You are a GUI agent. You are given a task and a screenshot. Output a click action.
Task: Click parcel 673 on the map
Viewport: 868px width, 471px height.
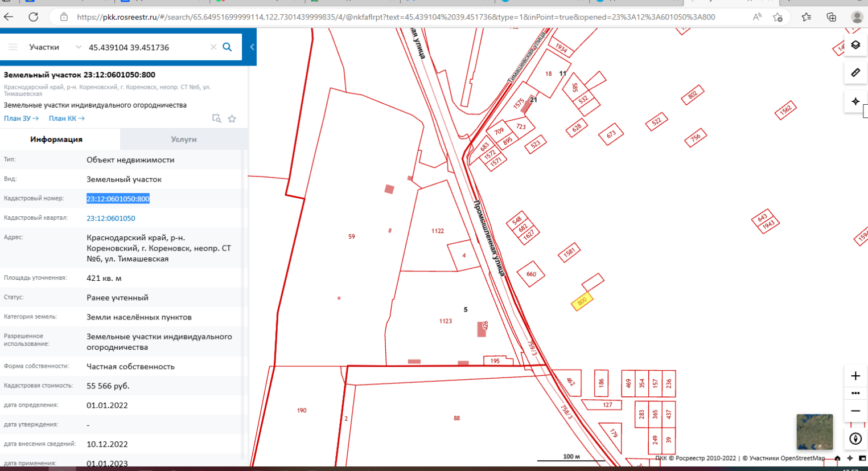click(611, 134)
